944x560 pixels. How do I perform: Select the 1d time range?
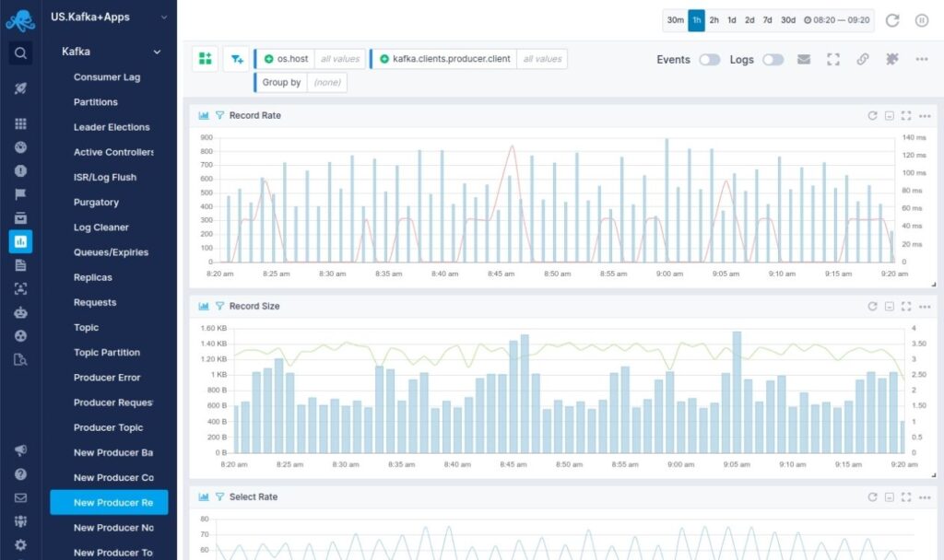731,20
